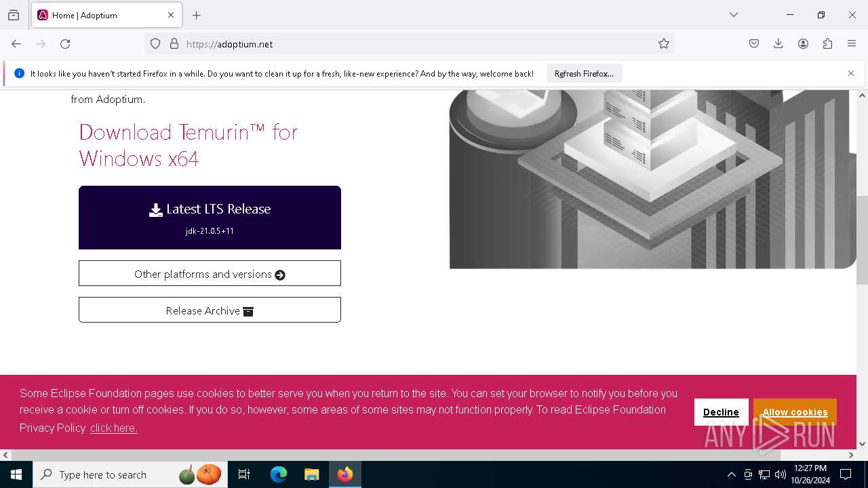
Task: Open Other platforms and versions
Action: coord(210,274)
